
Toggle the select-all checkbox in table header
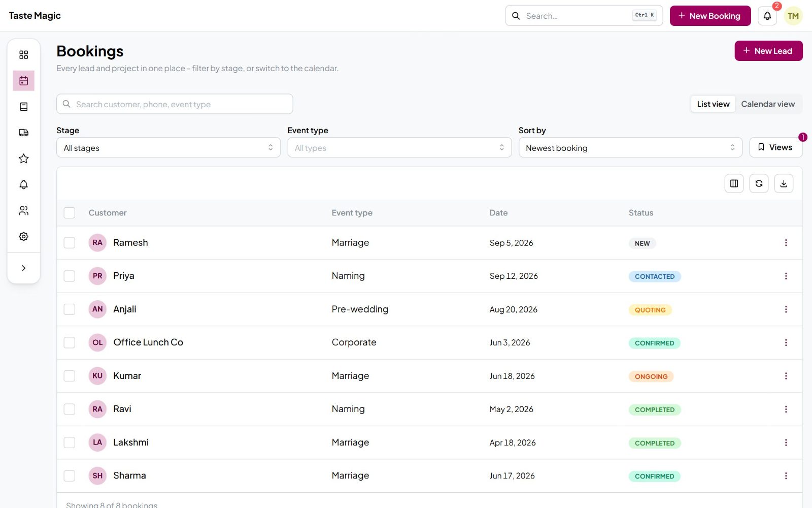click(x=70, y=213)
